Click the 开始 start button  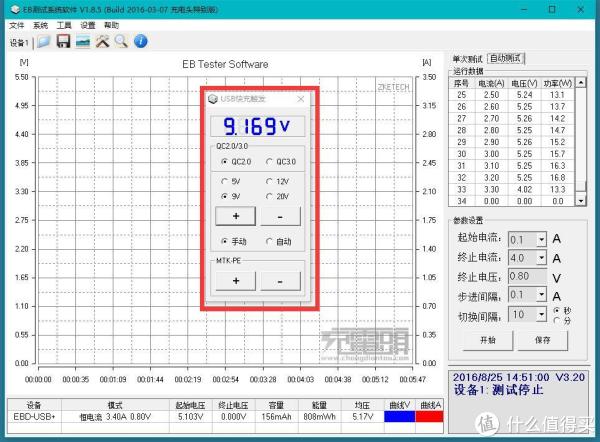[488, 340]
